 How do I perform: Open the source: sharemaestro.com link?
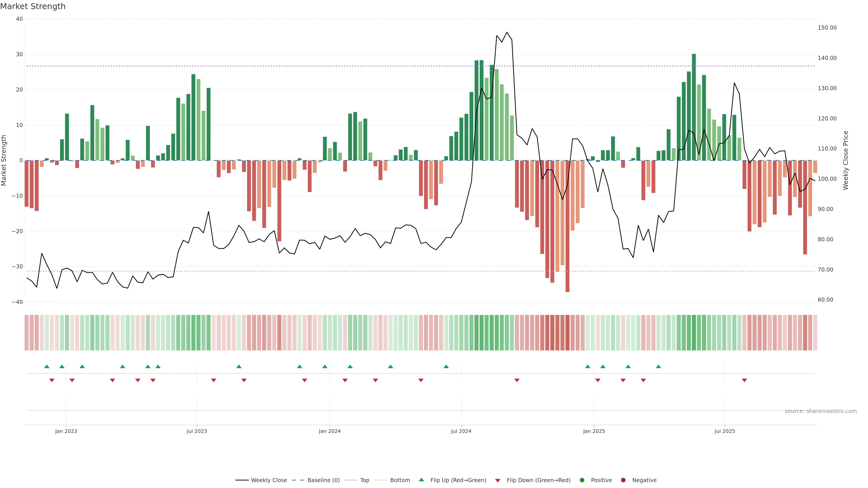(821, 411)
